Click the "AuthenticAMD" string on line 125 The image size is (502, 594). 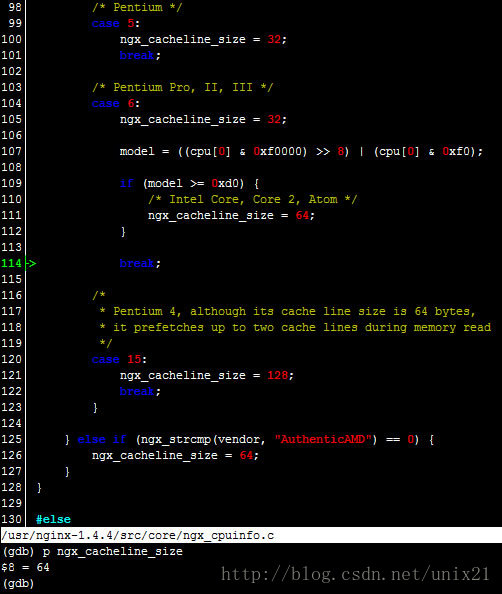(x=323, y=439)
